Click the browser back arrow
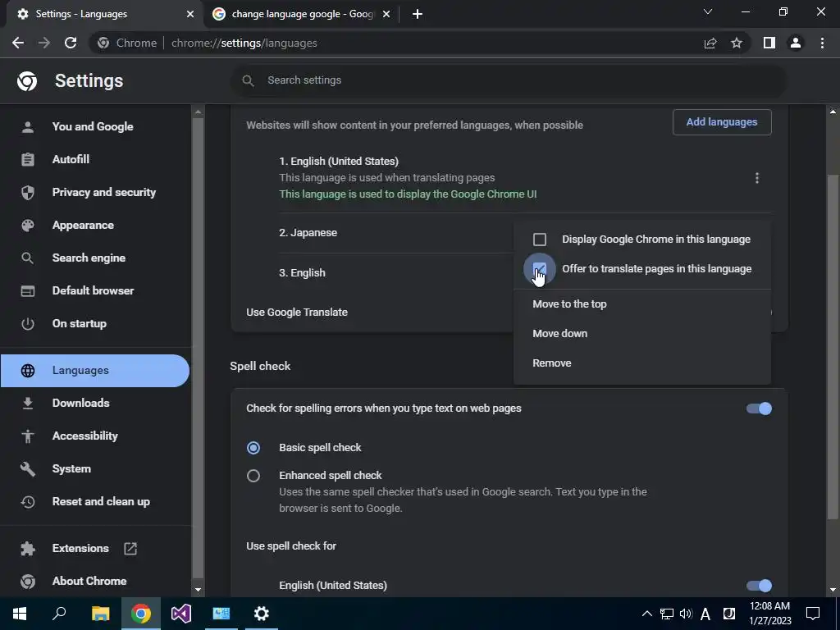840x630 pixels. click(18, 43)
